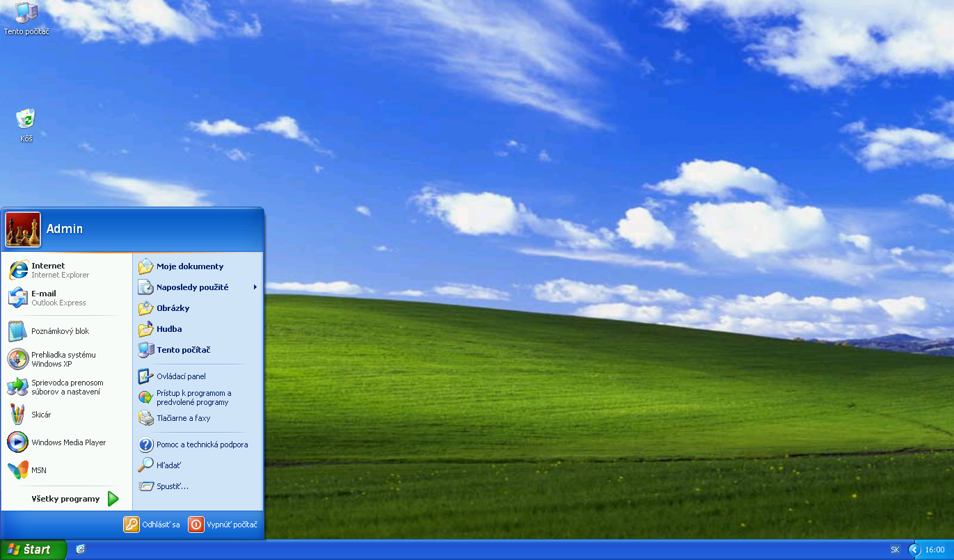954x560 pixels.
Task: Open Ovládací panel
Action: pyautogui.click(x=180, y=376)
